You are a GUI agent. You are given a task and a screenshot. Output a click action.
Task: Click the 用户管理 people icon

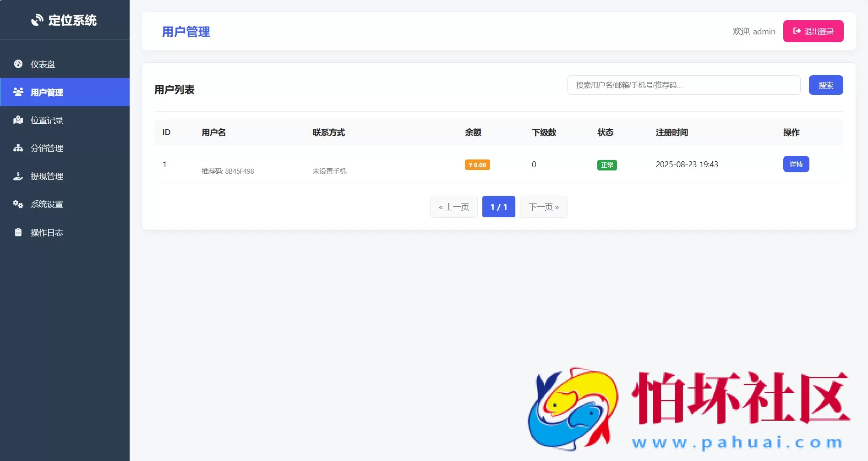(x=18, y=92)
